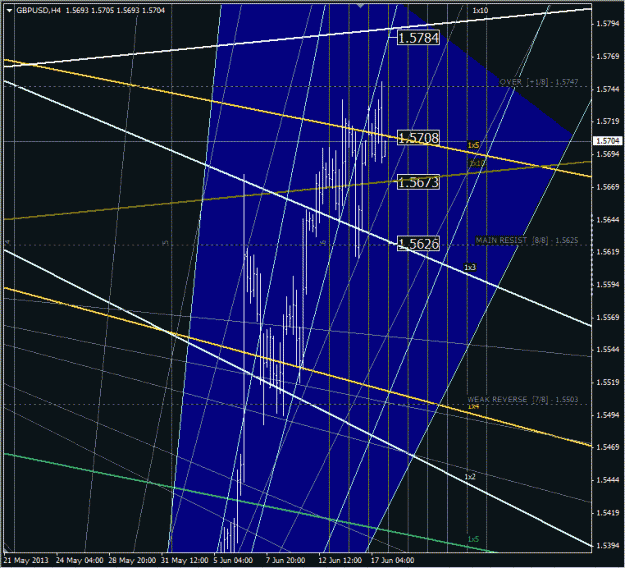Select the 1.5626 price label box
The height and width of the screenshot is (568, 625).
coord(419,244)
